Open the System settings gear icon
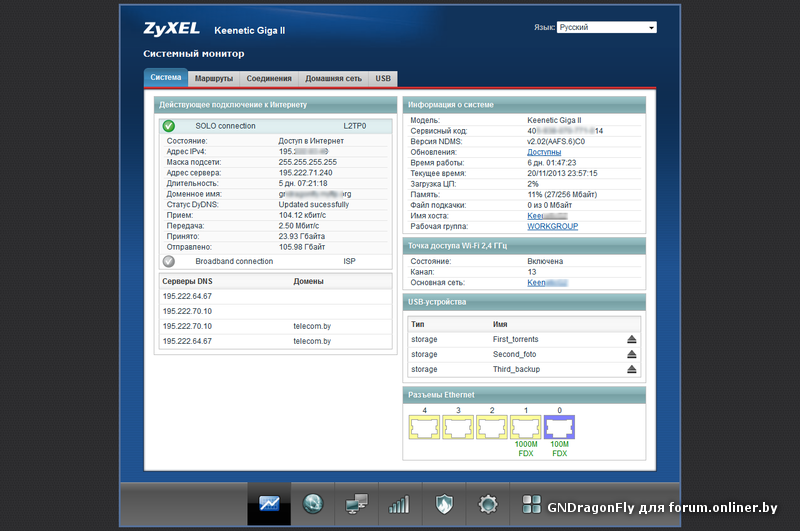 488,504
